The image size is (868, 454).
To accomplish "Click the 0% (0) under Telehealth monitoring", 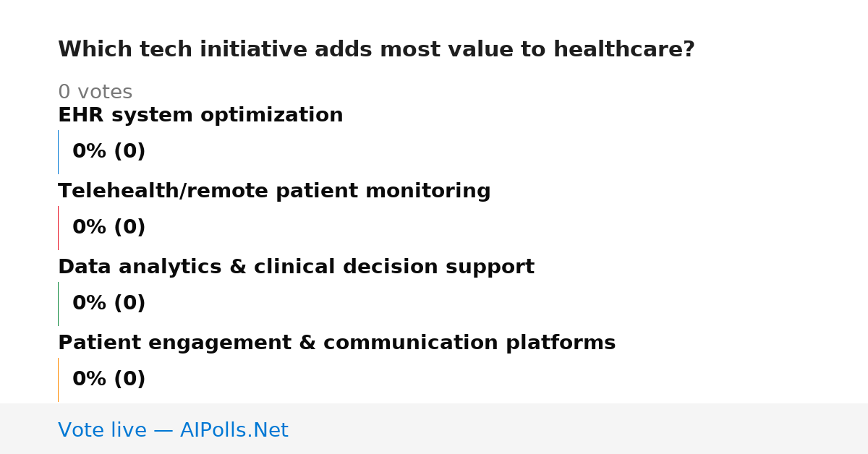I will coord(109,228).
